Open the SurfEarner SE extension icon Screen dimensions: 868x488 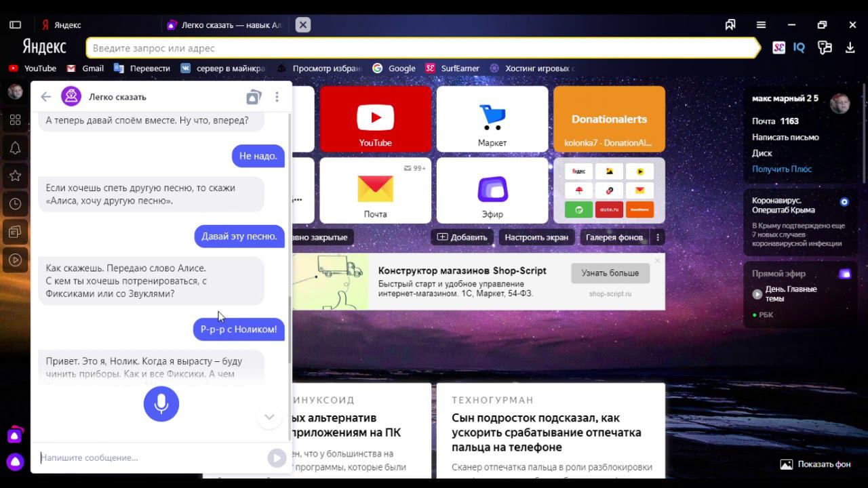tap(778, 48)
